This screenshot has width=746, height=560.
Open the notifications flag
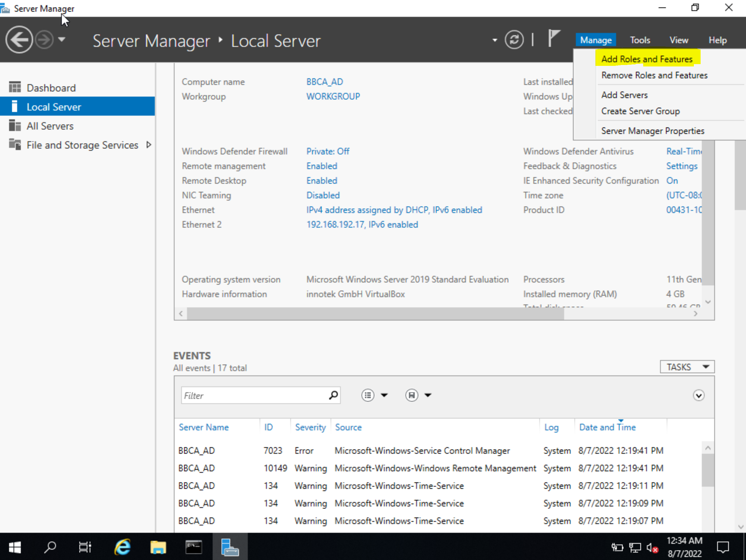tap(554, 38)
